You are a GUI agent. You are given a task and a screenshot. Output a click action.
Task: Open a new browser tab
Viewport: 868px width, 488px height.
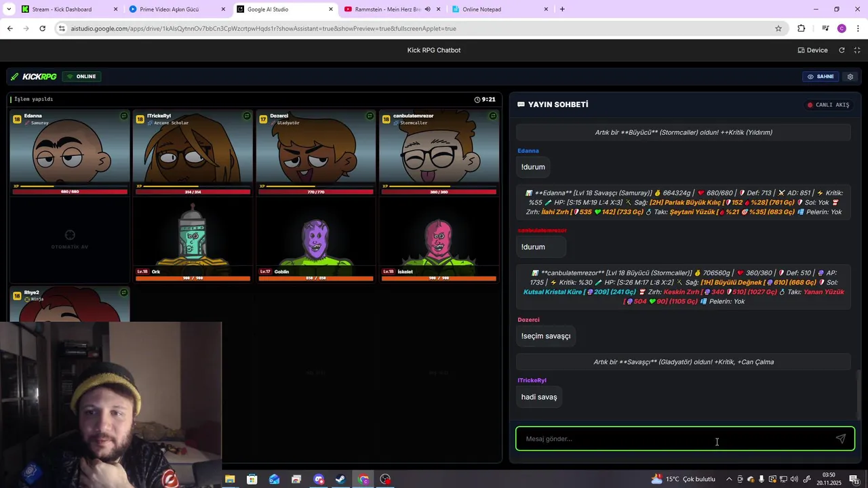[562, 9]
